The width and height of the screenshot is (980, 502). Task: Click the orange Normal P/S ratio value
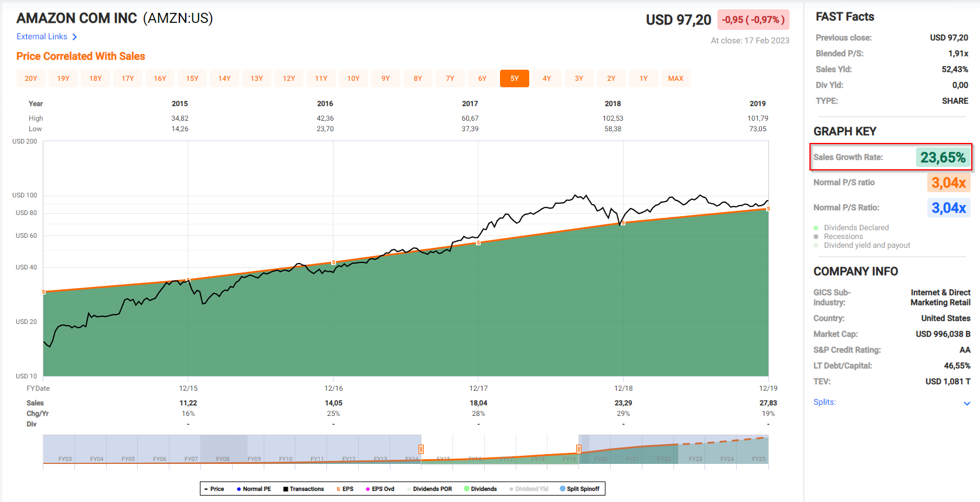point(948,183)
